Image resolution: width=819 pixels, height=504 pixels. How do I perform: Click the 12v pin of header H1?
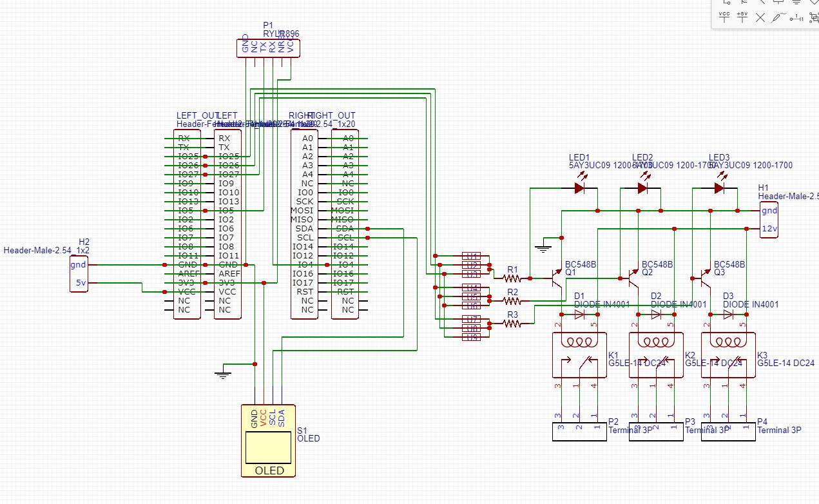click(x=769, y=229)
